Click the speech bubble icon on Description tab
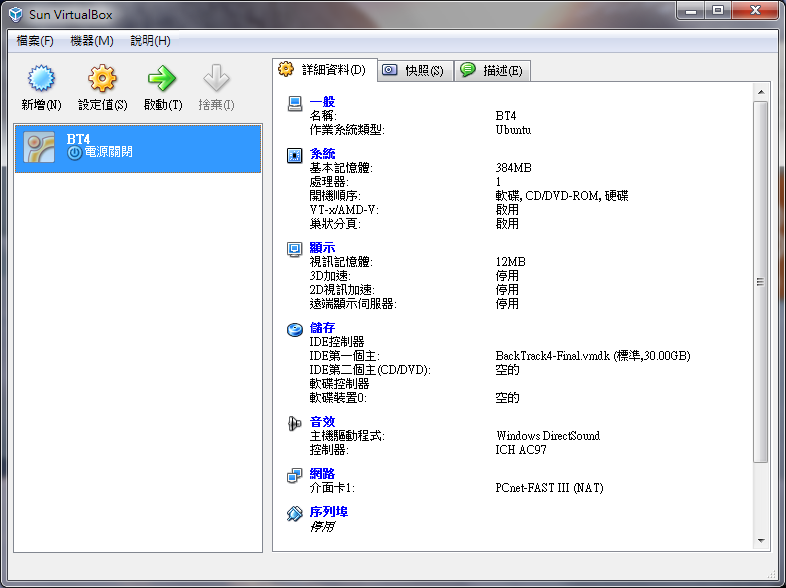The height and width of the screenshot is (588, 786). click(x=468, y=69)
